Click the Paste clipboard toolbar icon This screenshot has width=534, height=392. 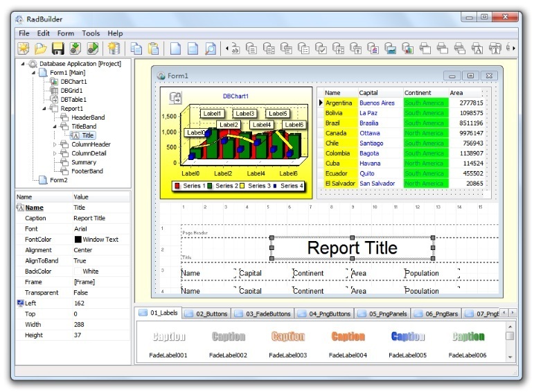pyautogui.click(x=154, y=48)
